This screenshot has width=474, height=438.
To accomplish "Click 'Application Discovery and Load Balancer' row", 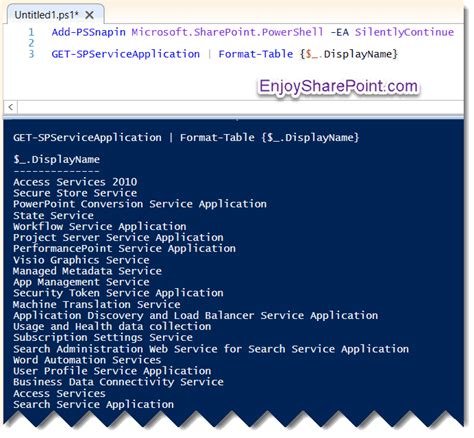I will [196, 315].
